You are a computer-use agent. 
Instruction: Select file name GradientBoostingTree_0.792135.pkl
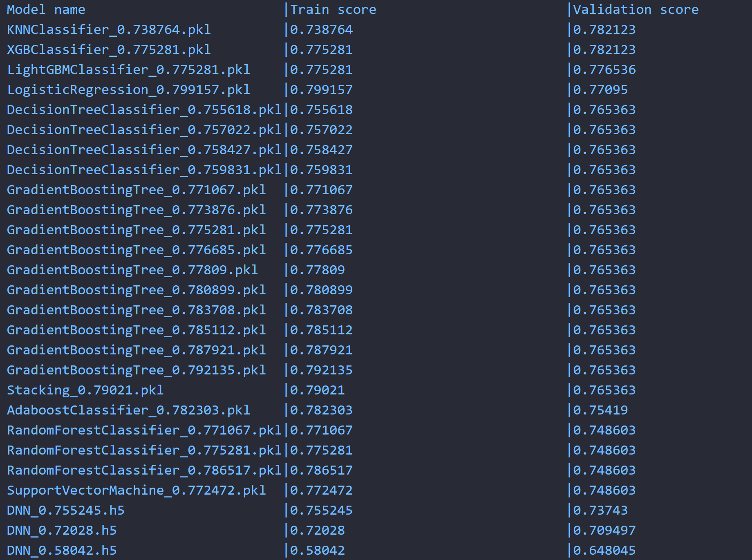tap(137, 370)
